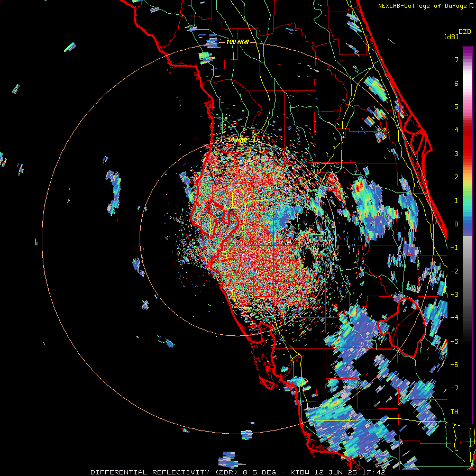Image resolution: width=476 pixels, height=476 pixels.
Task: Click the -1 dB scale tick label
Action: click(x=454, y=248)
